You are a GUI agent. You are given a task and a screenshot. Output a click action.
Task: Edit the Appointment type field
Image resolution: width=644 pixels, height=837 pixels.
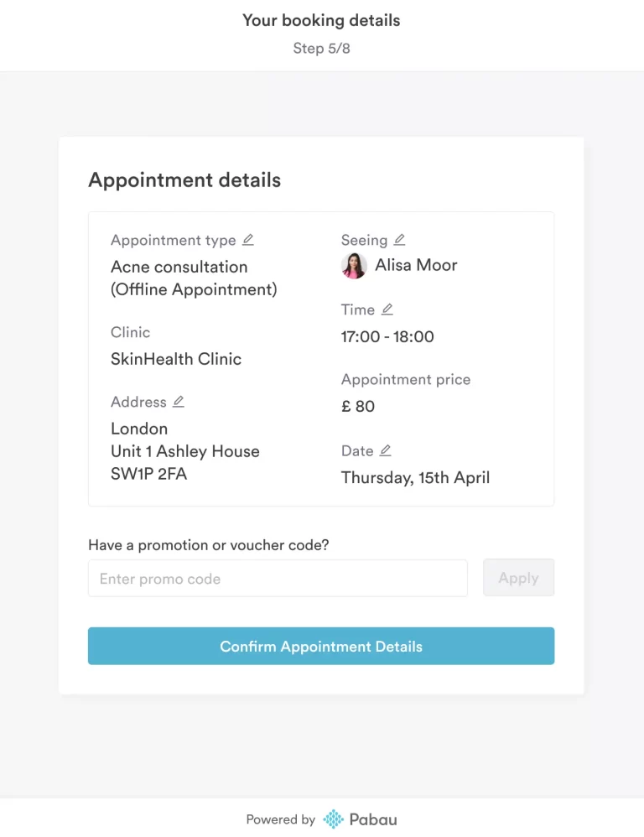pos(247,240)
